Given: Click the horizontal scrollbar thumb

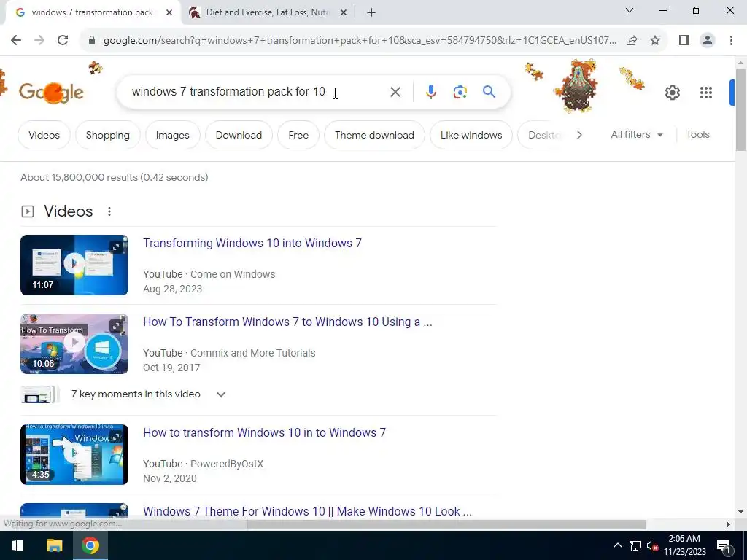Looking at the screenshot, I should coord(446,524).
